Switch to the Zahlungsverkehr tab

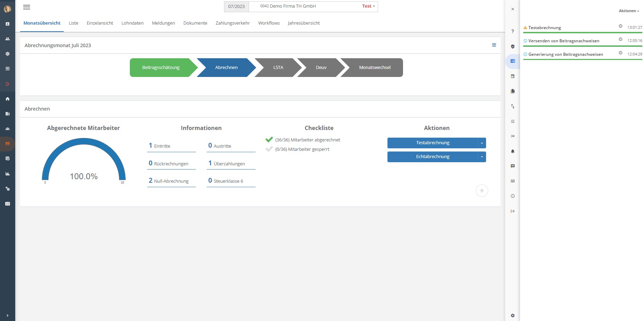pyautogui.click(x=233, y=23)
